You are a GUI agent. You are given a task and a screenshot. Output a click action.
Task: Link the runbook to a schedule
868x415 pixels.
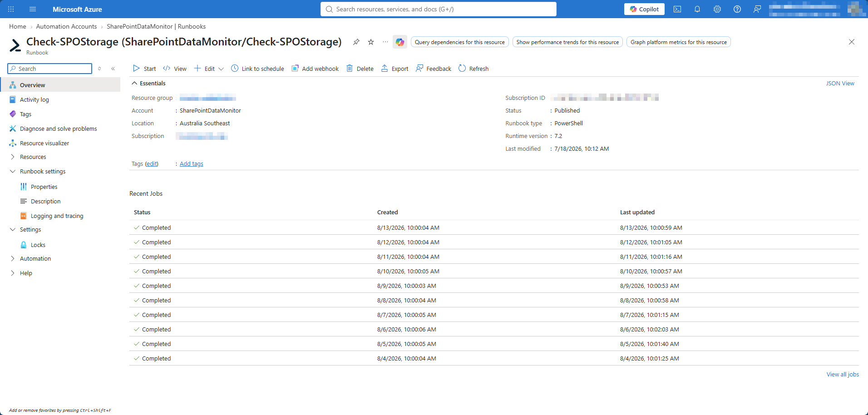[257, 69]
